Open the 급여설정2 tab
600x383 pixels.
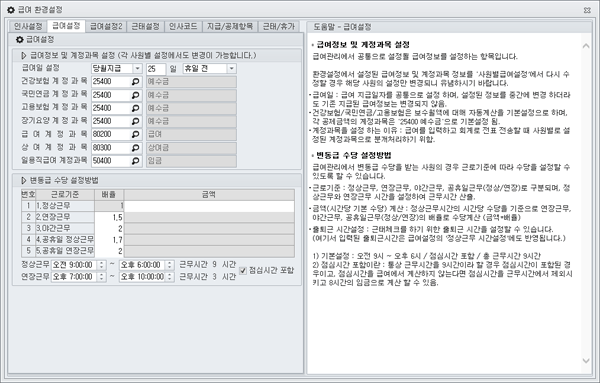[106, 26]
